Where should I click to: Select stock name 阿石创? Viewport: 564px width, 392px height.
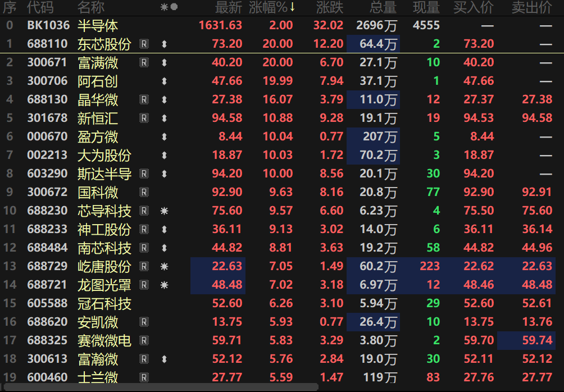click(98, 81)
